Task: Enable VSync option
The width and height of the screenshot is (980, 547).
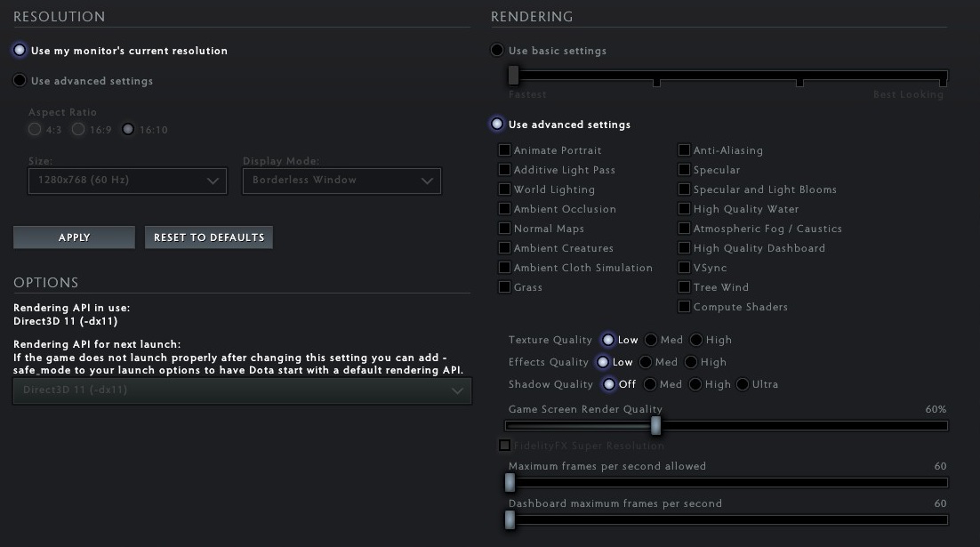Action: pos(684,268)
